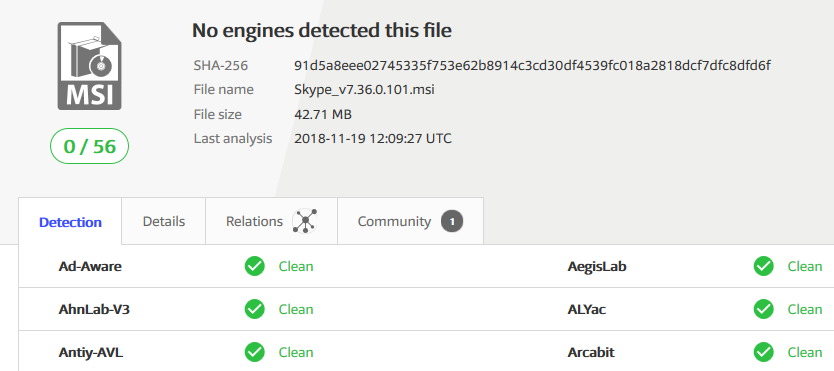Image resolution: width=834 pixels, height=371 pixels.
Task: Click the 0 / 56 detection score badge
Action: [89, 146]
